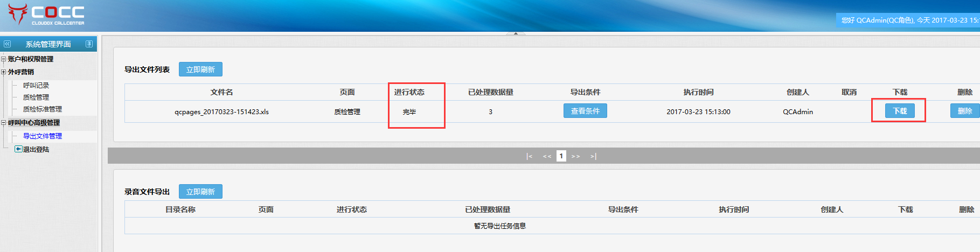
Task: Collapse the 呼叫中心高级管理 tree node
Action: click(4, 123)
